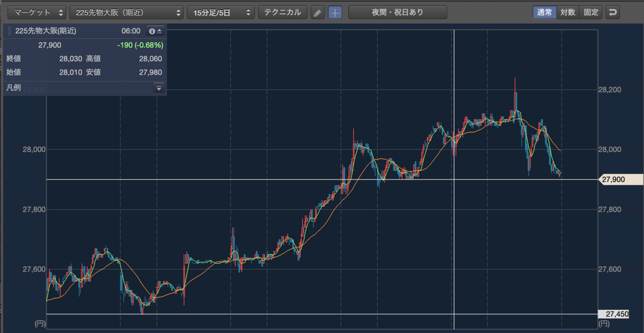Click the 28,200 right axis label
The height and width of the screenshot is (333, 644).
(x=609, y=90)
